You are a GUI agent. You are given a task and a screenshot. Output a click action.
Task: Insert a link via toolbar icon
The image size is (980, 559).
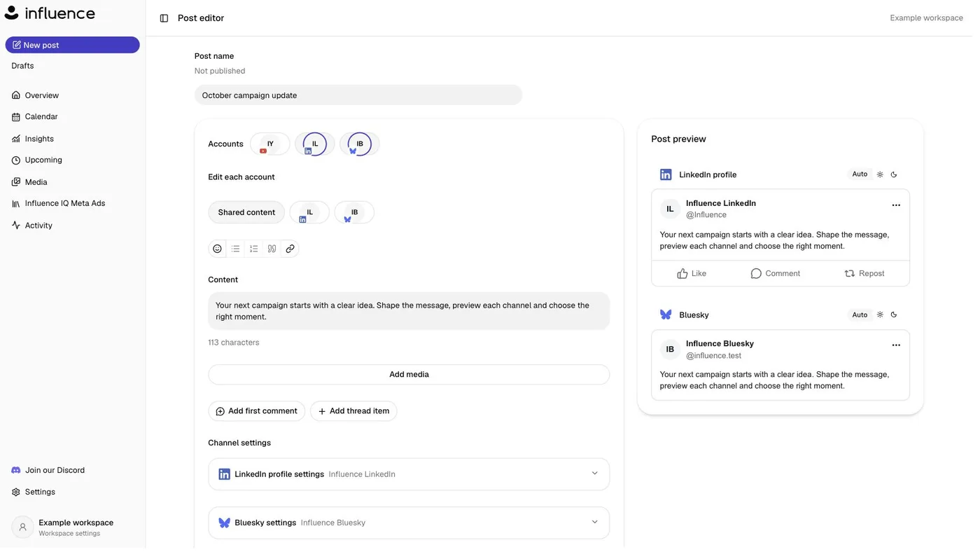tap(292, 251)
